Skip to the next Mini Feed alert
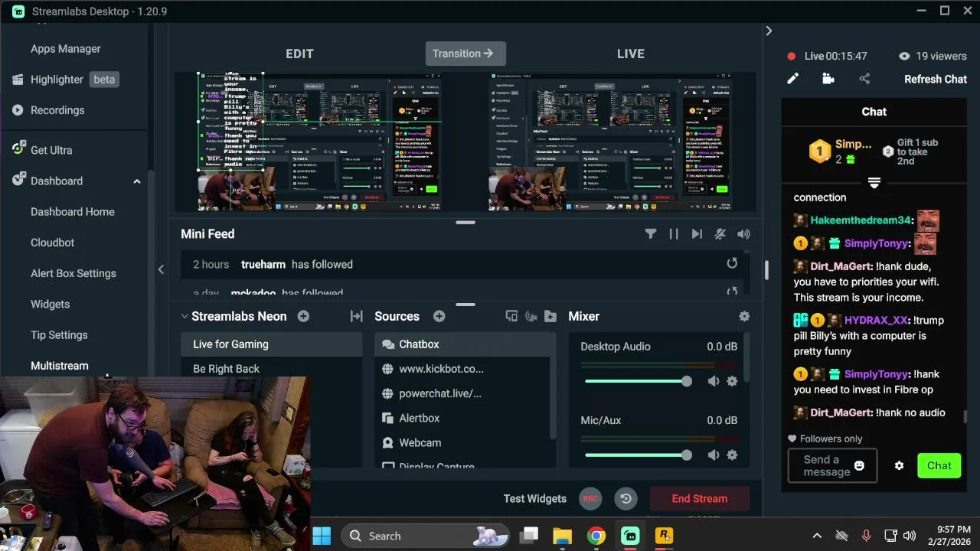 697,234
